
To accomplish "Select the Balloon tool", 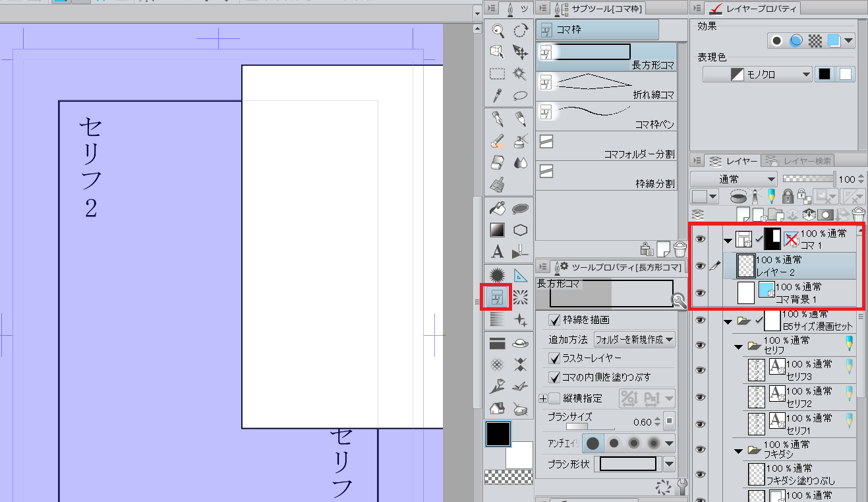I will point(521,209).
